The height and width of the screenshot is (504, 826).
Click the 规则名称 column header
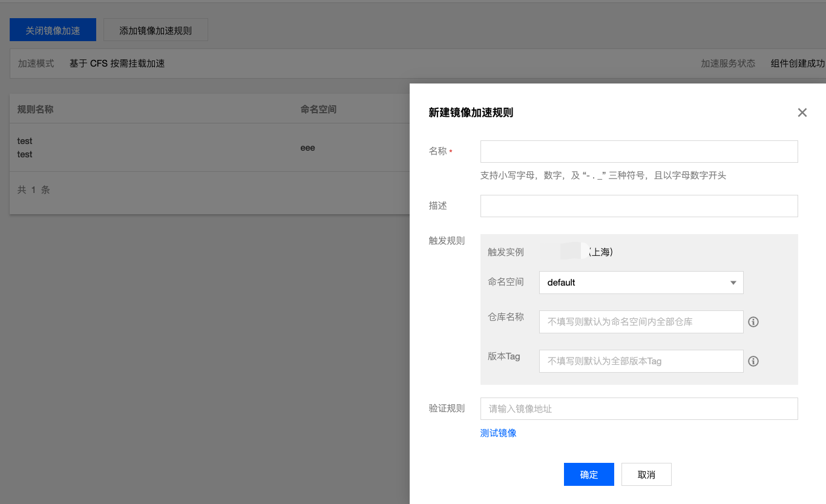[x=36, y=110]
